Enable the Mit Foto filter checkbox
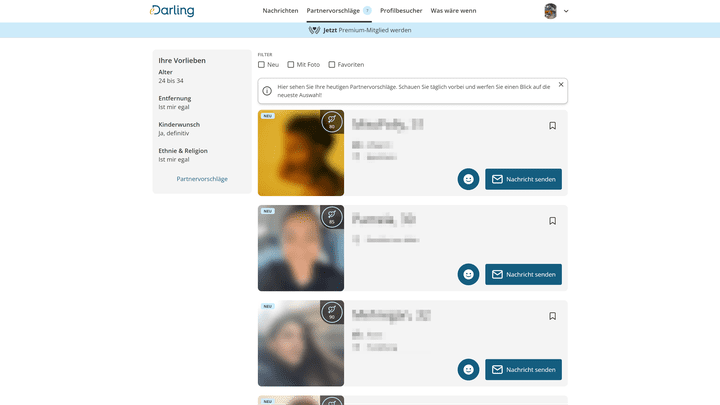Screen dimensions: 720x405 pyautogui.click(x=291, y=65)
